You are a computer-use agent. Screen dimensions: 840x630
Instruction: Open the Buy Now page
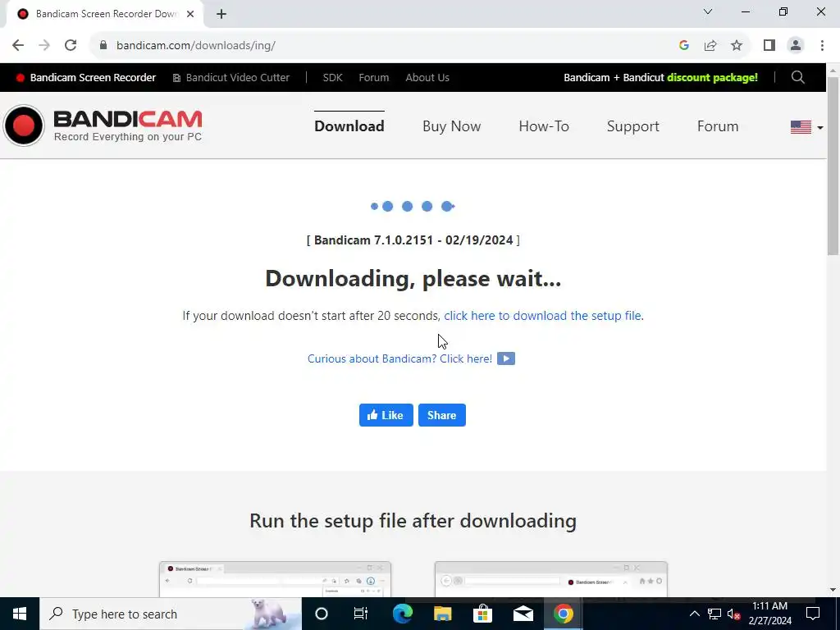pos(452,126)
